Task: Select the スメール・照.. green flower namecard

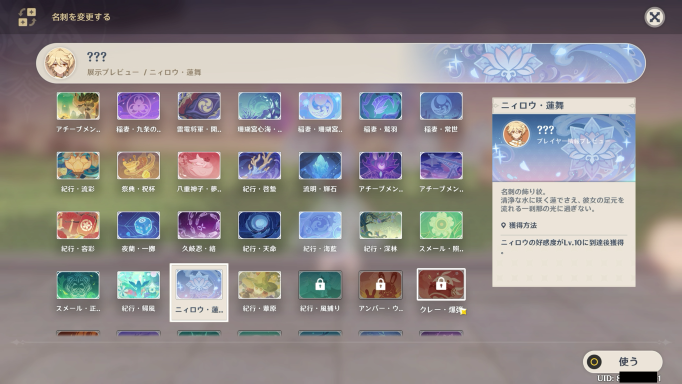Action: [x=441, y=225]
